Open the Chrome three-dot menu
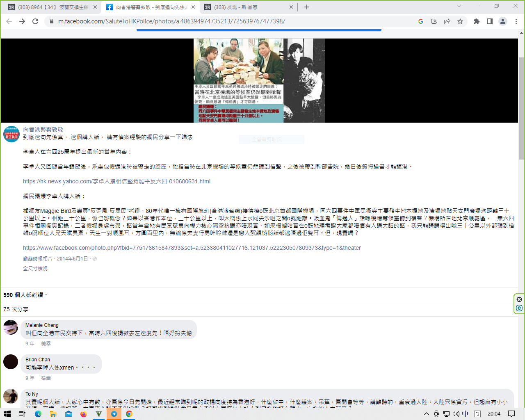 516,21
